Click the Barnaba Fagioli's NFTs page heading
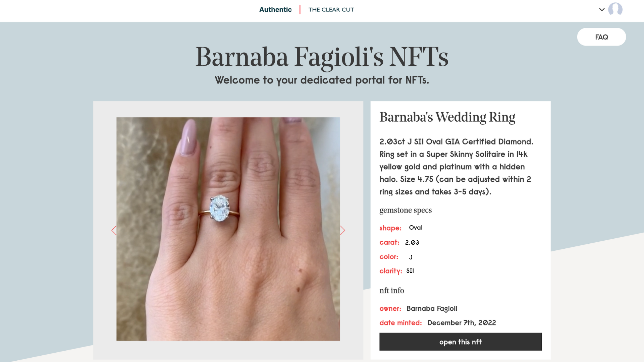Image resolution: width=644 pixels, height=362 pixels. (322, 57)
